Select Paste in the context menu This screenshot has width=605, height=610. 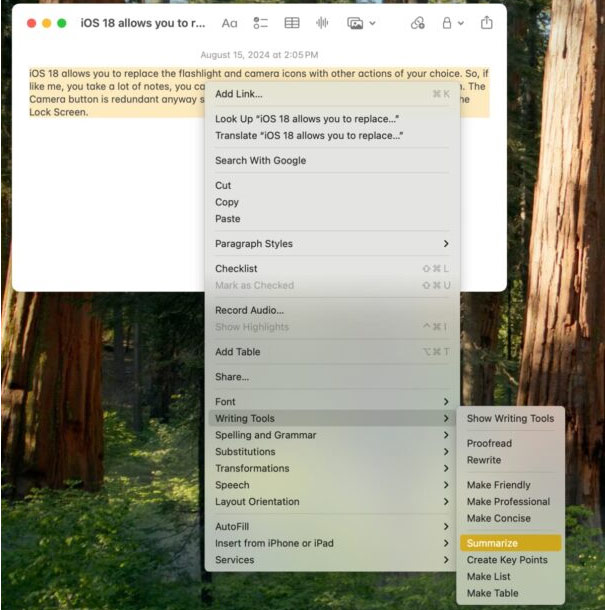point(332,219)
